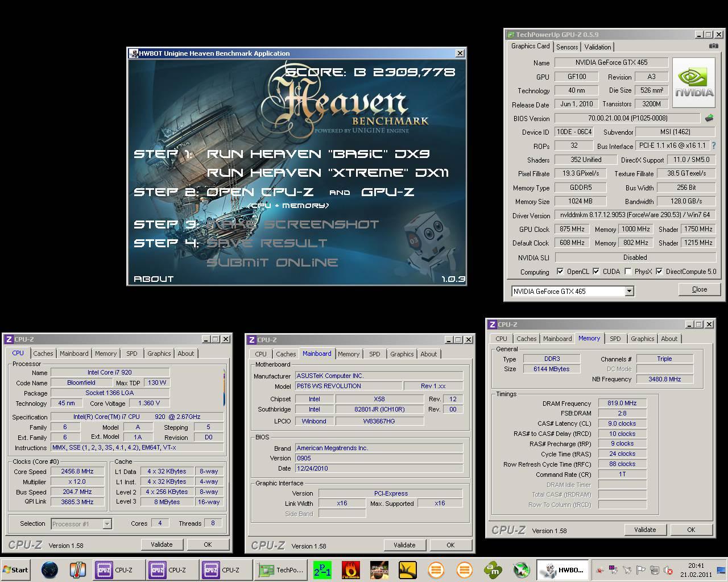Click the NVIDIA logo in GPU-Z
This screenshot has width=728, height=582.
(x=693, y=82)
